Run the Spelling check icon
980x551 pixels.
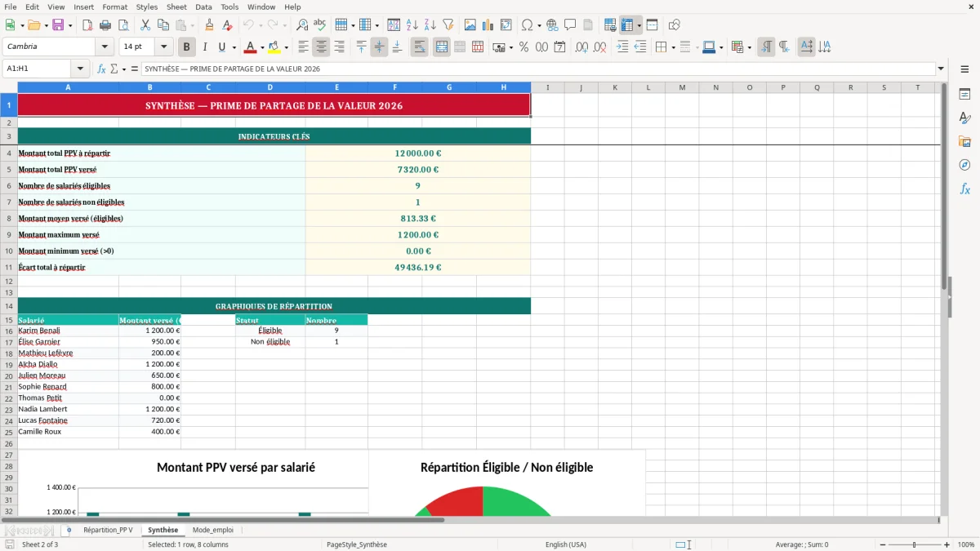(320, 25)
